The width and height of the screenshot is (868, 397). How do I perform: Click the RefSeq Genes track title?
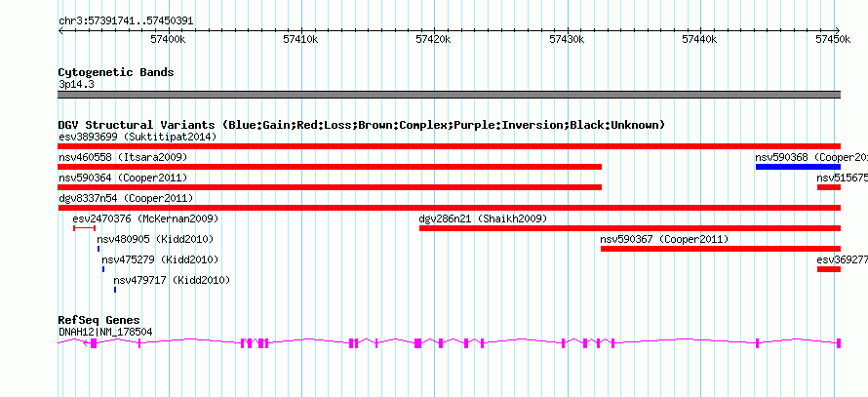99,320
